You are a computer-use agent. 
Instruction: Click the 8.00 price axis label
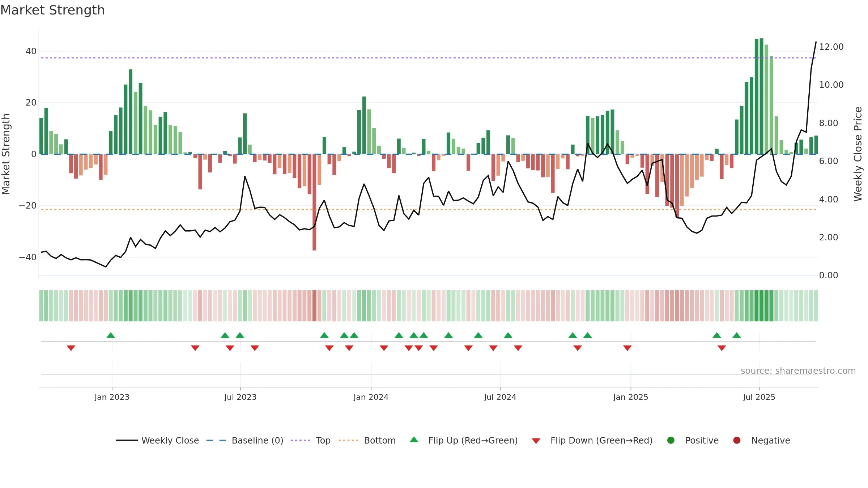pyautogui.click(x=829, y=123)
